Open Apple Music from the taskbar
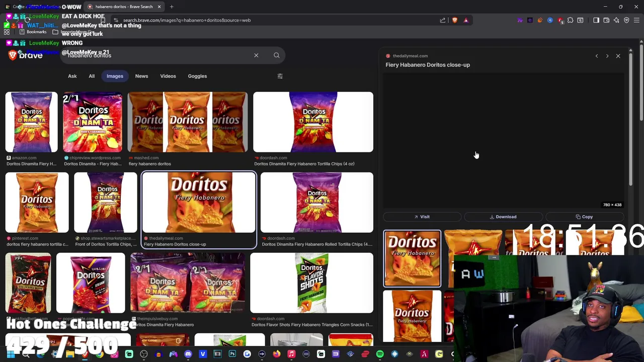The image size is (644, 362). click(291, 354)
